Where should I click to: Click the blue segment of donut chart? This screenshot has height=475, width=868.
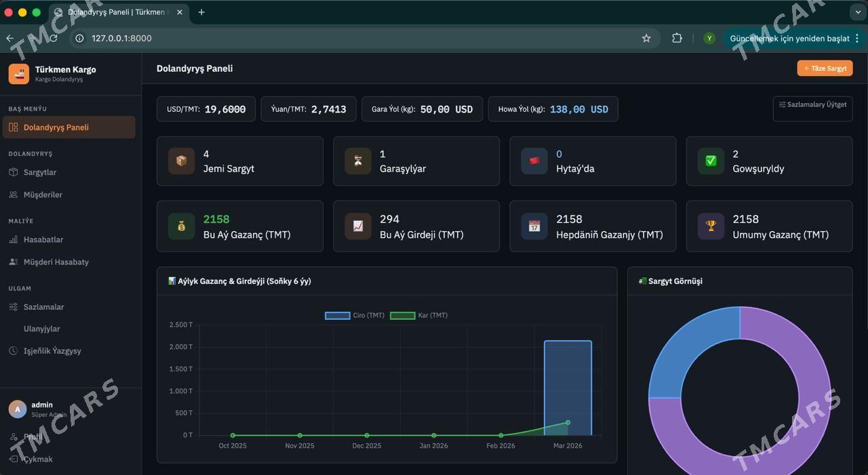pyautogui.click(x=692, y=346)
